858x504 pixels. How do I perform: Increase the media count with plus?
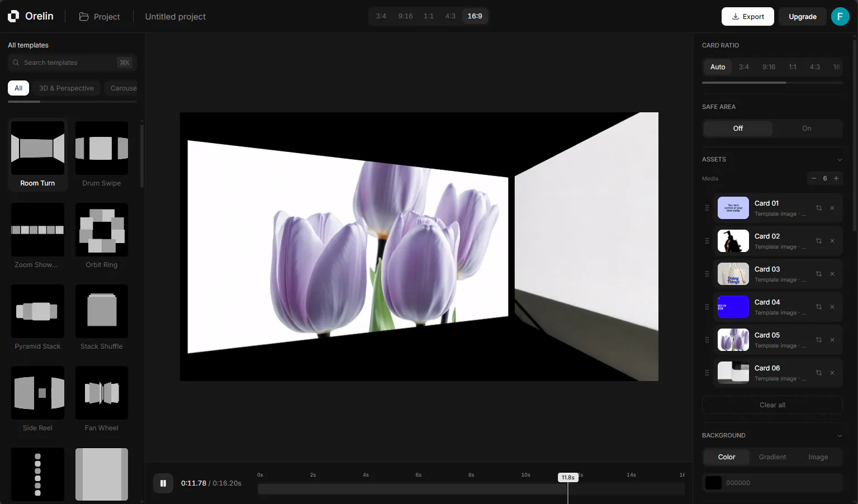836,178
